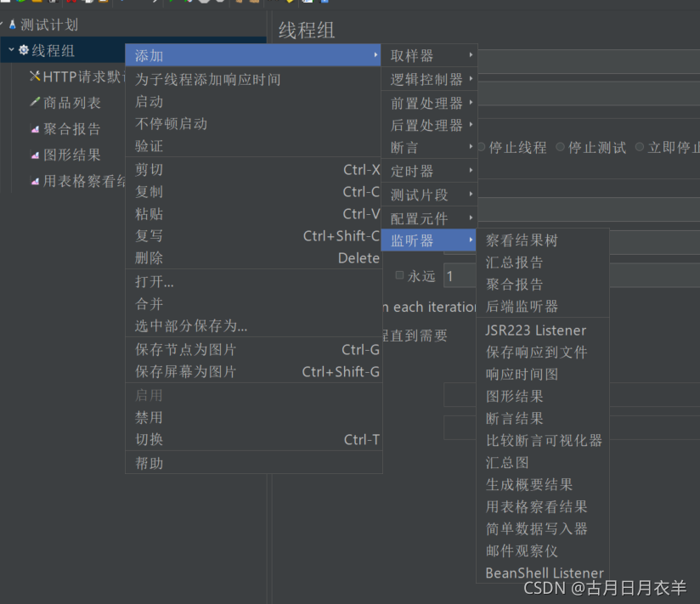Expand the 定时器 submenu
This screenshot has width=700, height=604.
(x=430, y=171)
